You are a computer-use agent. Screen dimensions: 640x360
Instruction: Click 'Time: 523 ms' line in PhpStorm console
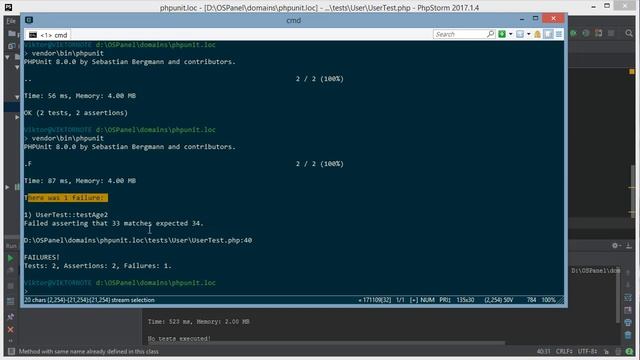point(198,322)
